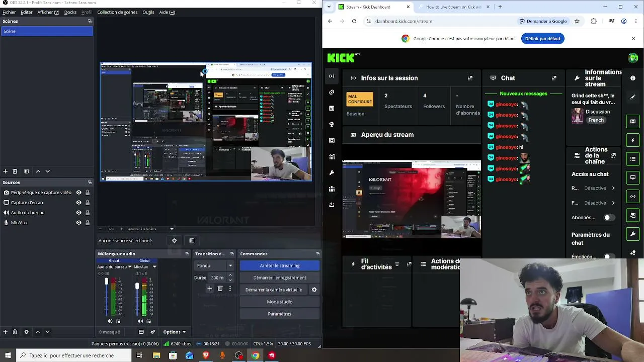Unlock the Périphérique de capture vidéo source
The image size is (644, 362).
click(x=88, y=193)
